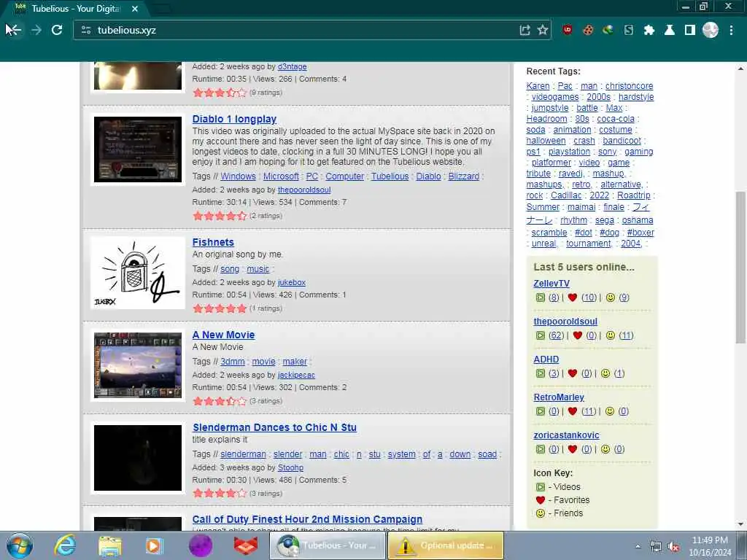Click the cookie extension icon
Viewport: 747px width, 560px height.
[588, 30]
